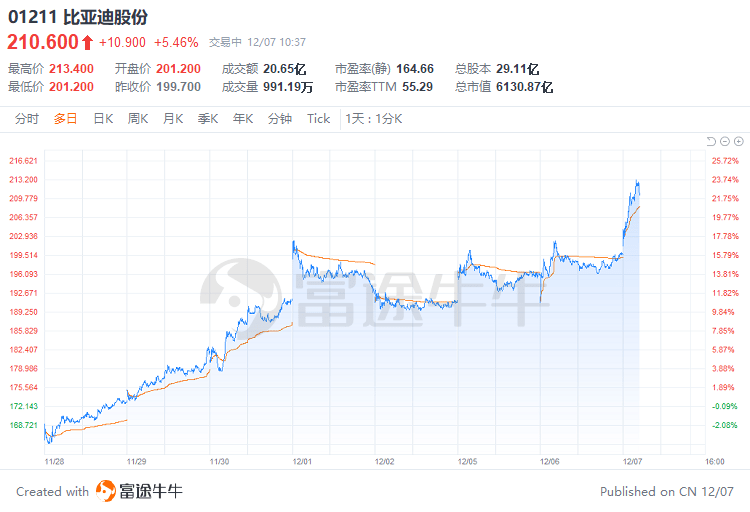750x512 pixels.
Task: Select the 季K tab
Action: (x=208, y=119)
